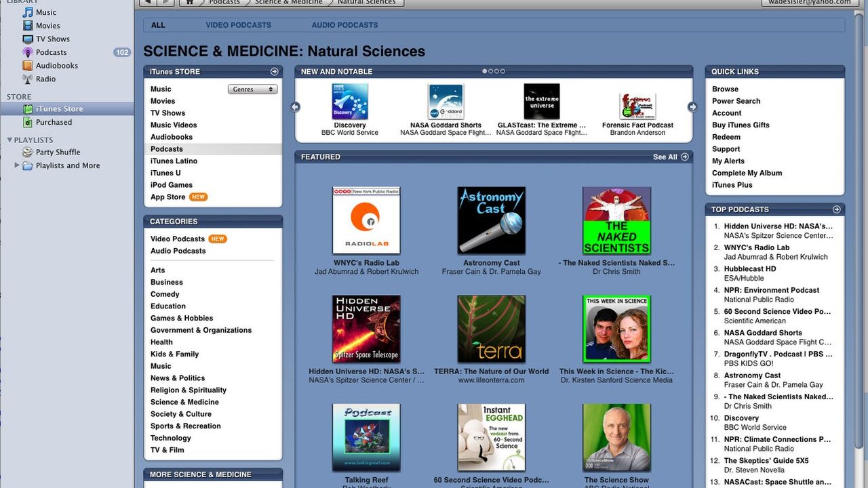Choose the Science & Medicine category
Viewport: 868px width, 488px height.
[184, 402]
